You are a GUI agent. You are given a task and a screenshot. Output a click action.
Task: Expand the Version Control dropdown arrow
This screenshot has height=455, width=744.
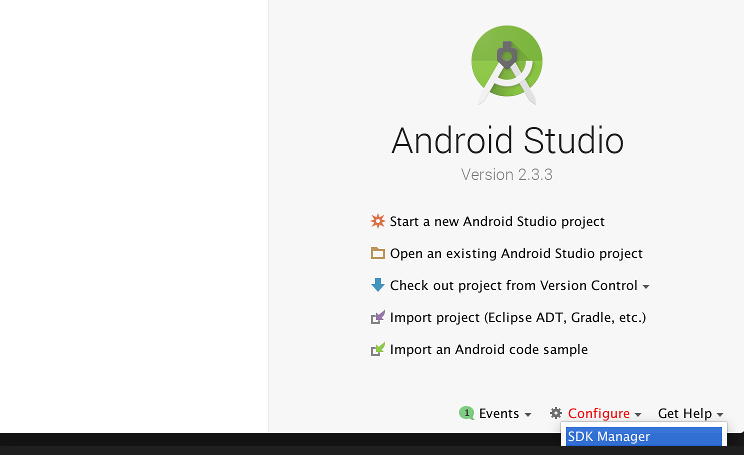coord(646,287)
